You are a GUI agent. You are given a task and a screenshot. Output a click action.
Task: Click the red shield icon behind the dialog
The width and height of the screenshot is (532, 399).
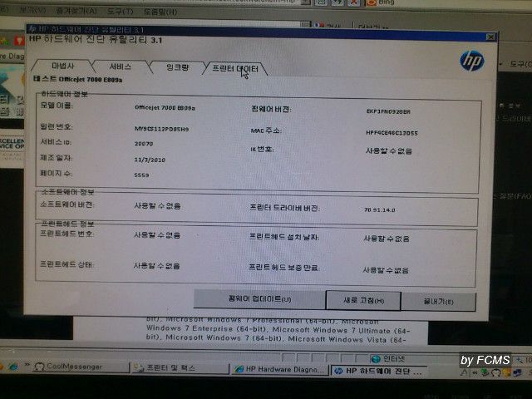(19, 41)
